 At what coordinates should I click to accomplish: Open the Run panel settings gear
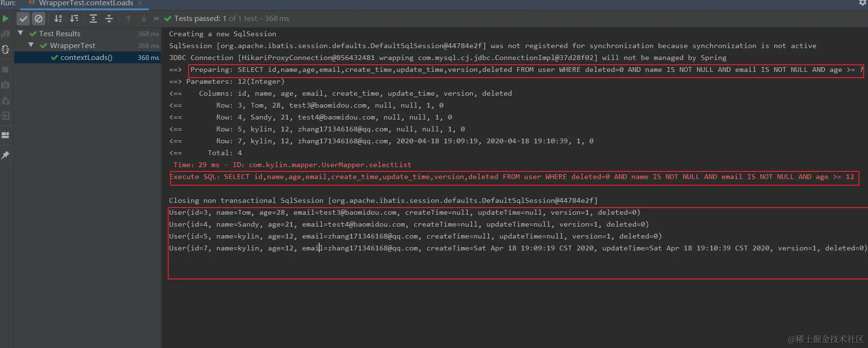click(x=862, y=3)
